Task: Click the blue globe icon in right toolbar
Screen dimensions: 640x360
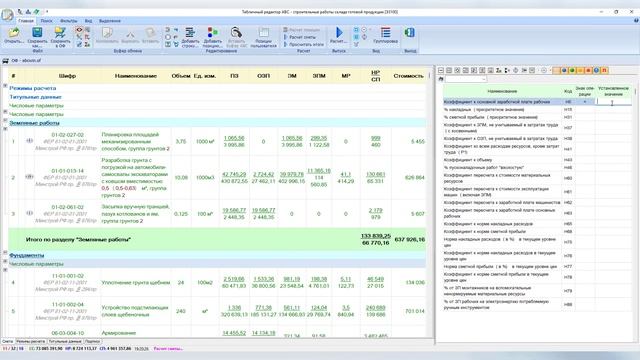Action: point(596,71)
